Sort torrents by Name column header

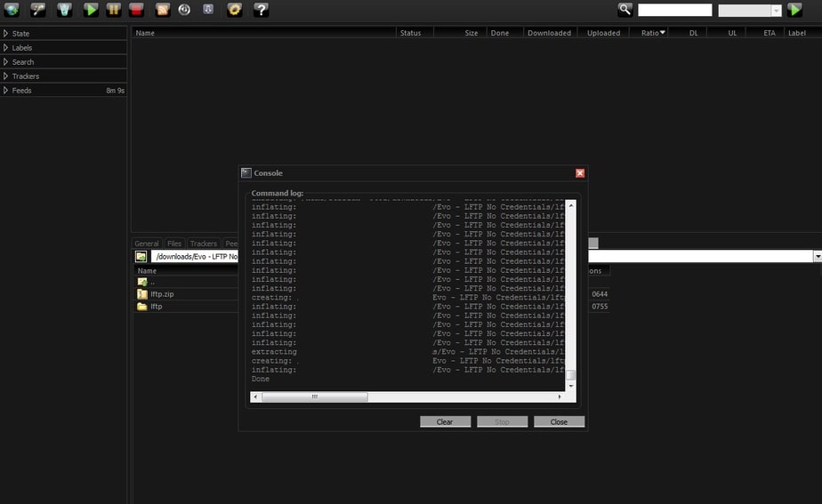tap(263, 33)
